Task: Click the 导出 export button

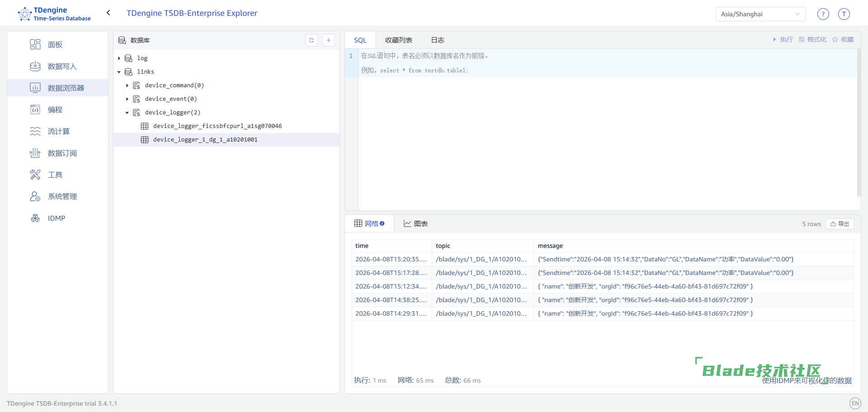Action: pyautogui.click(x=840, y=224)
